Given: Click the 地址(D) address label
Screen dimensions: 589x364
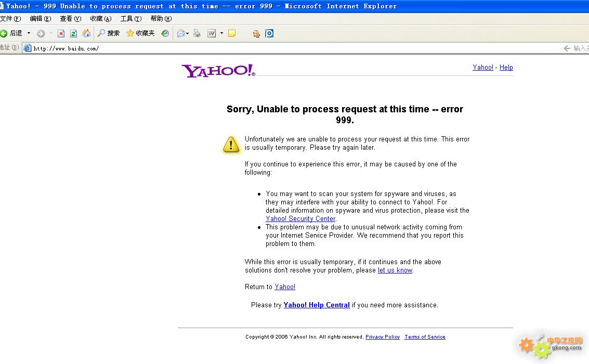Looking at the screenshot, I should (x=9, y=48).
